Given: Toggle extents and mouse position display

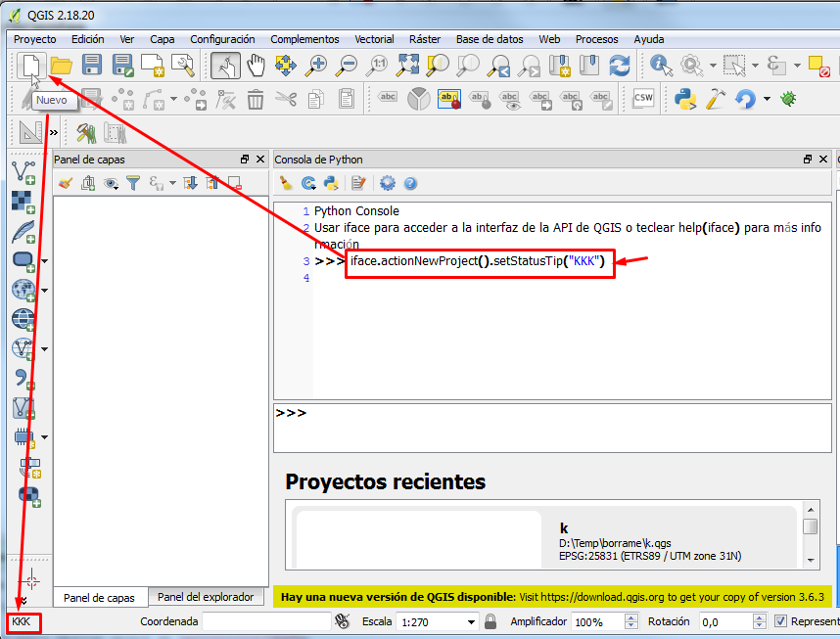Looking at the screenshot, I should [343, 621].
